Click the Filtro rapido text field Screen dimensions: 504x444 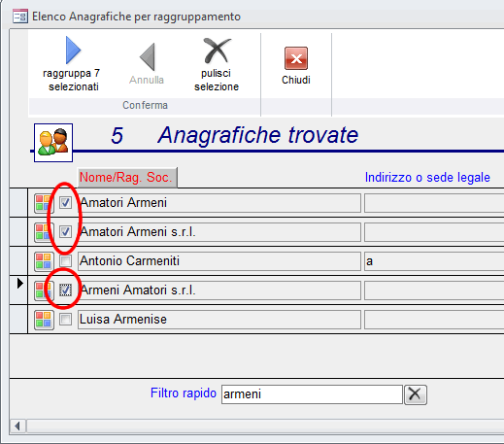[312, 394]
